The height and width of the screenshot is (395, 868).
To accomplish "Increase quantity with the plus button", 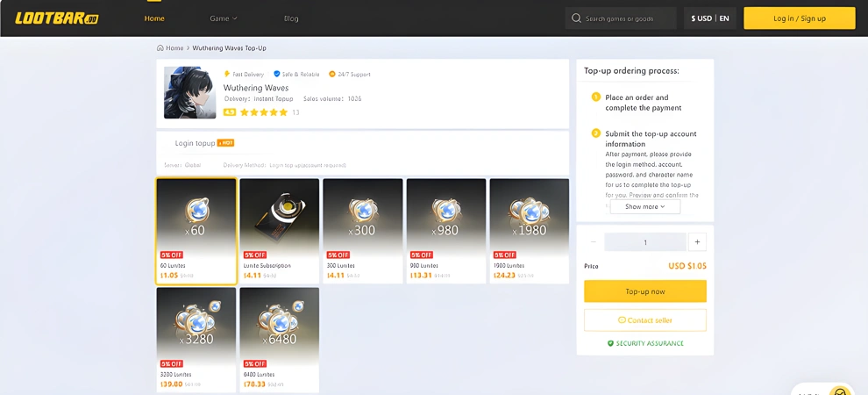I will (x=697, y=242).
